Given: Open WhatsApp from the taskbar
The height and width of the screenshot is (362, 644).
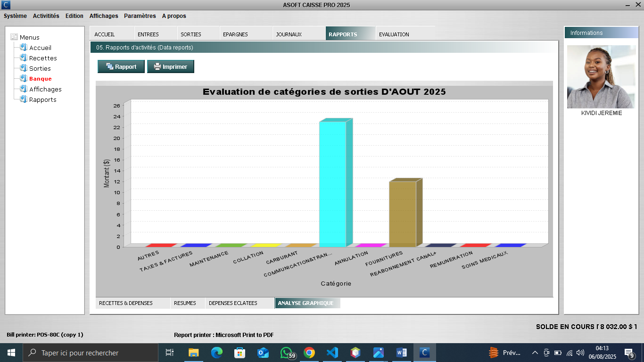Looking at the screenshot, I should (286, 353).
